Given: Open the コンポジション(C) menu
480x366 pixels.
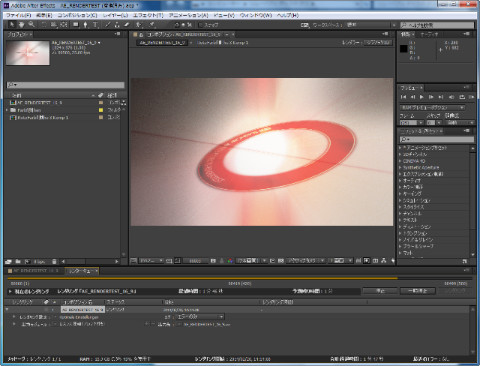Looking at the screenshot, I should pyautogui.click(x=77, y=15).
